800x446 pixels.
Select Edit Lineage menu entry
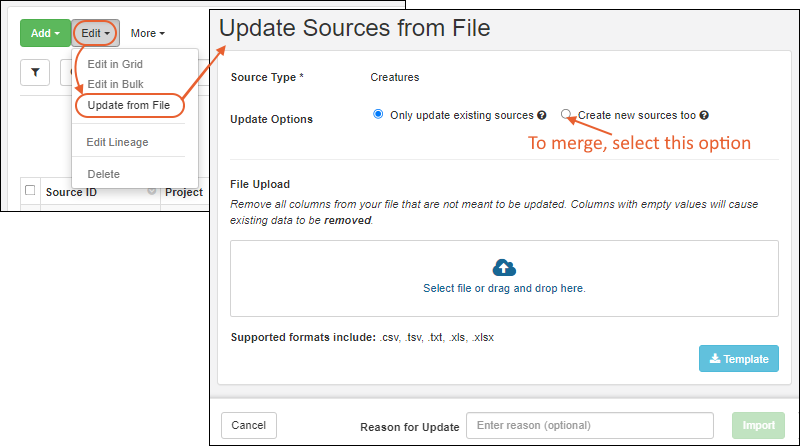pyautogui.click(x=117, y=142)
